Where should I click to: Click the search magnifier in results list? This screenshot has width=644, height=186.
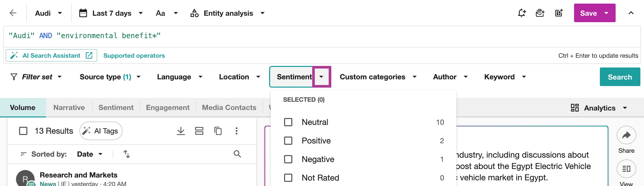[237, 154]
